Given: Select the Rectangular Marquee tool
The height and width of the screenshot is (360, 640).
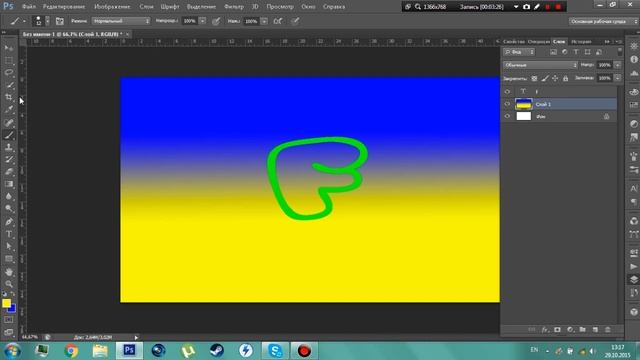Looking at the screenshot, I should [x=9, y=60].
